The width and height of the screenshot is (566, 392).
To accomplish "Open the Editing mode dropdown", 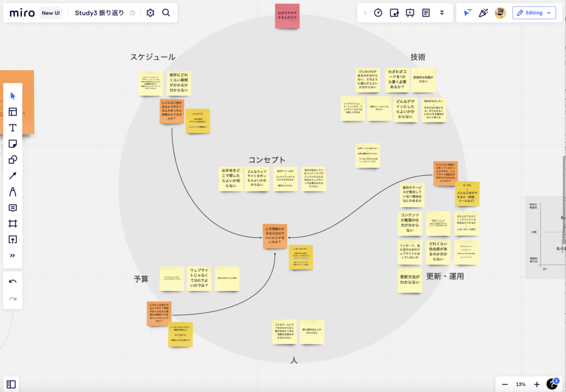I will point(533,13).
